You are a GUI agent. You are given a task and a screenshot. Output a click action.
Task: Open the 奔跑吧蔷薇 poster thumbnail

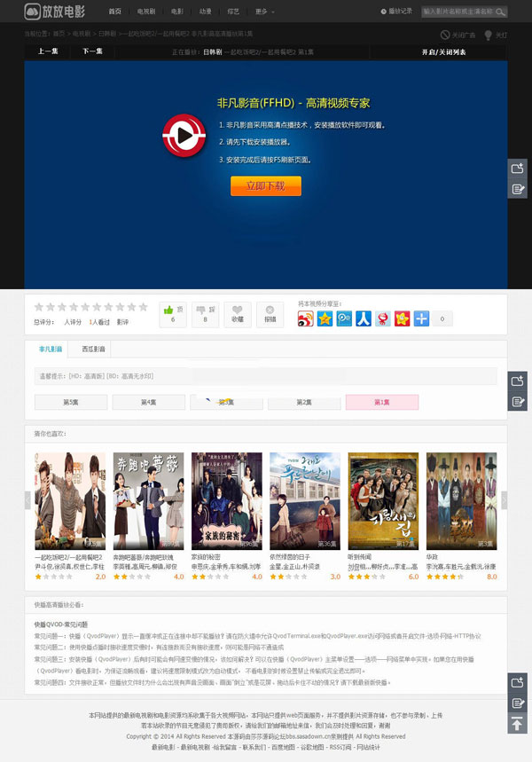(148, 501)
